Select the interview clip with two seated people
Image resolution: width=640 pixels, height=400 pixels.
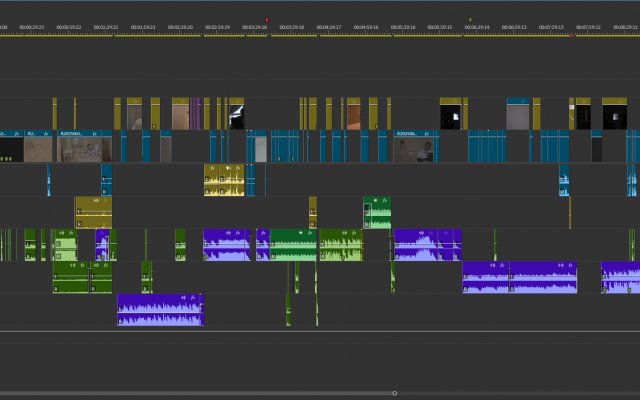(x=414, y=146)
